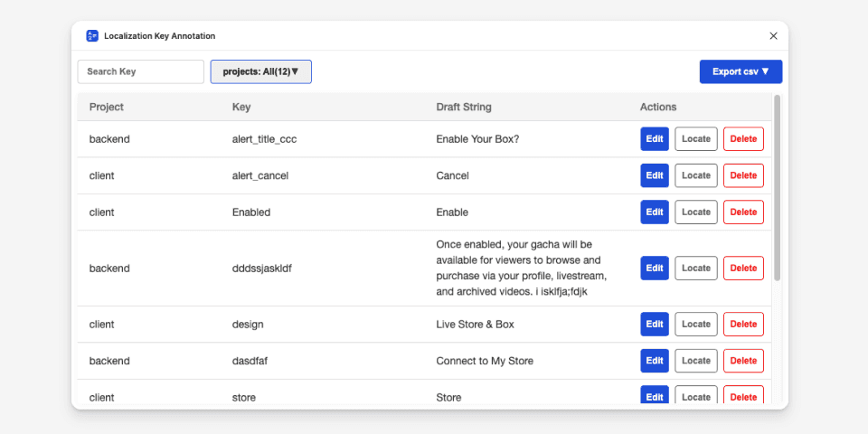Delete the dddssjaskldf key

[x=743, y=268]
